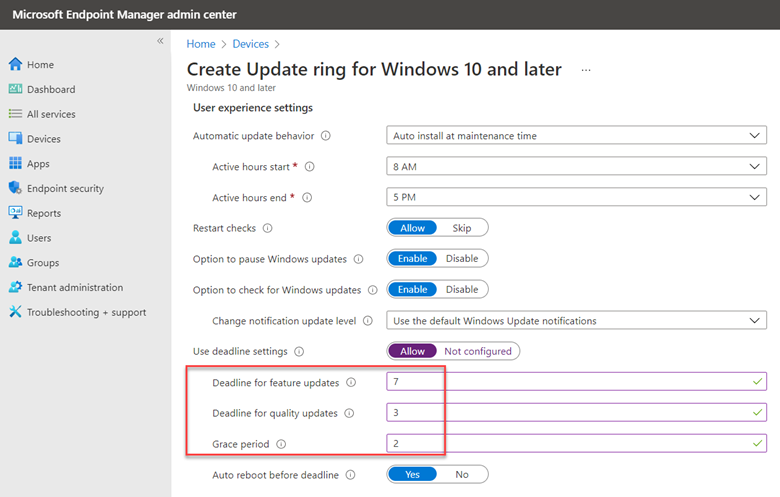The height and width of the screenshot is (497, 780).
Task: Click info icon beside Active hours end
Action: tap(307, 198)
